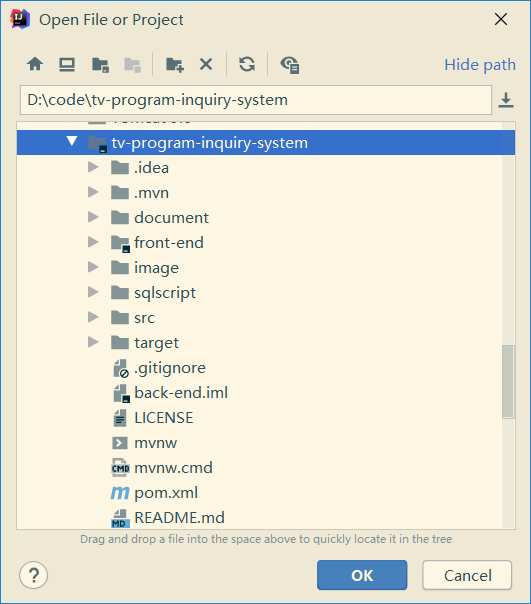Image resolution: width=531 pixels, height=604 pixels.
Task: Expand the image folder arrow
Action: point(93,267)
